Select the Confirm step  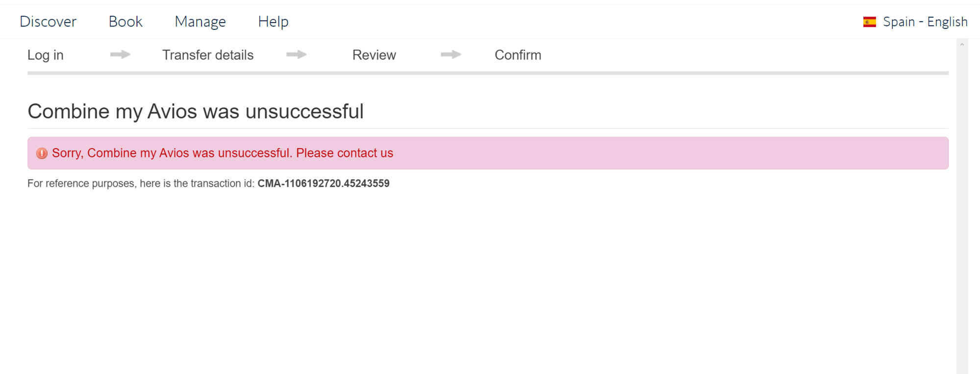(x=518, y=55)
